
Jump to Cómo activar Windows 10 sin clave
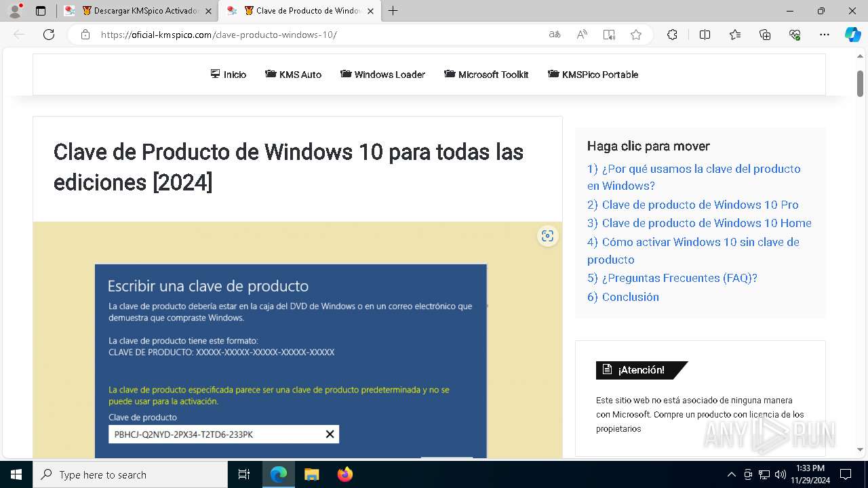tap(693, 251)
